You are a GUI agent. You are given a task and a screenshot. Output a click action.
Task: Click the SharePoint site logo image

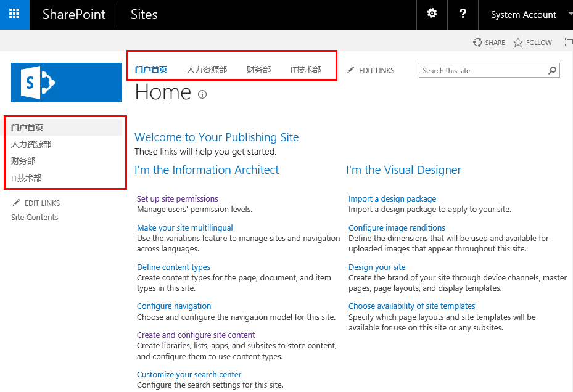(67, 83)
